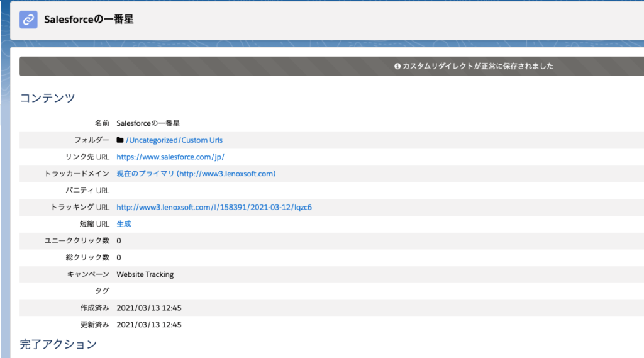644x358 pixels.
Task: Open the https://www.salesforce.com/jp/ destination link
Action: (170, 157)
